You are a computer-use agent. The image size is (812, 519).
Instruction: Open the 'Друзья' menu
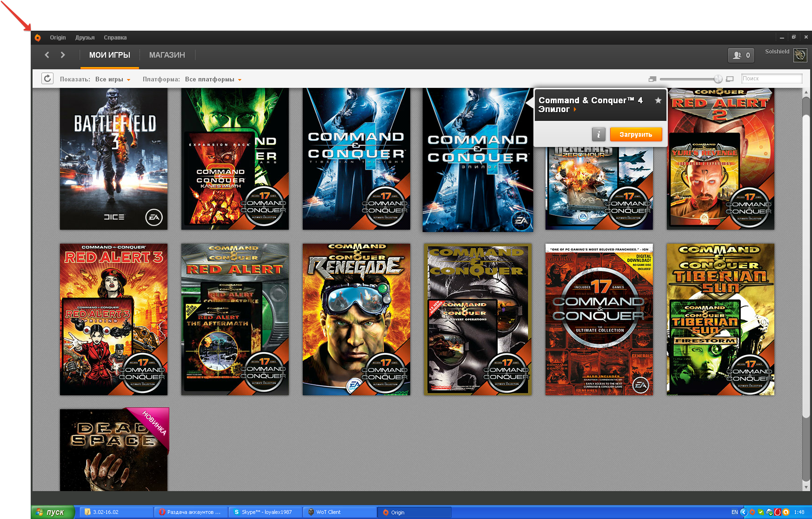(x=85, y=38)
